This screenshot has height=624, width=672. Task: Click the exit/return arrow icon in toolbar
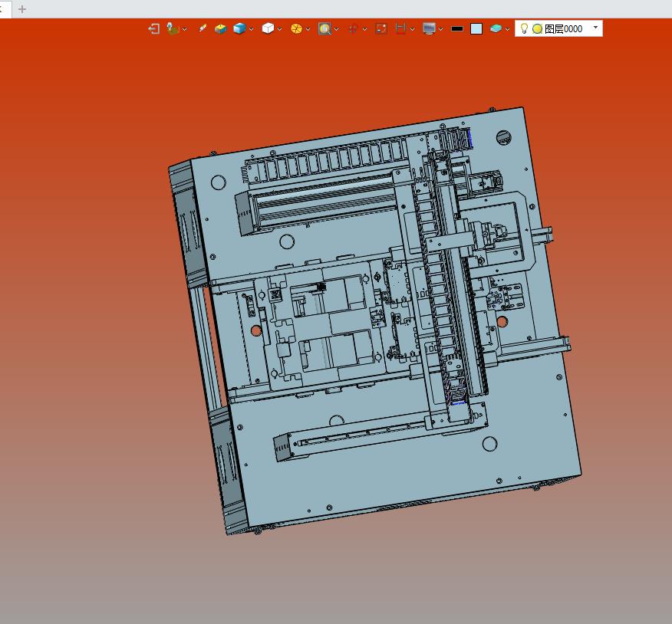(x=154, y=28)
